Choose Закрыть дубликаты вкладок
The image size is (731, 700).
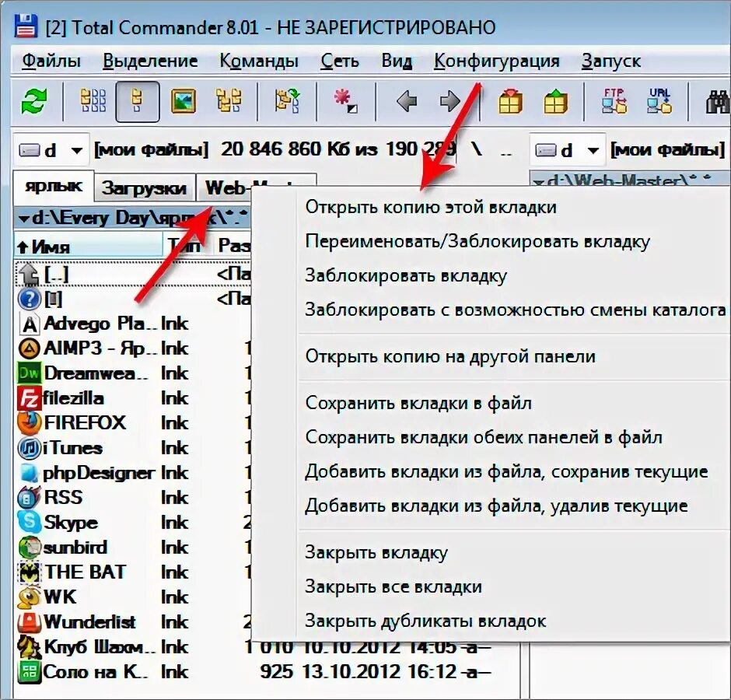[491, 621]
